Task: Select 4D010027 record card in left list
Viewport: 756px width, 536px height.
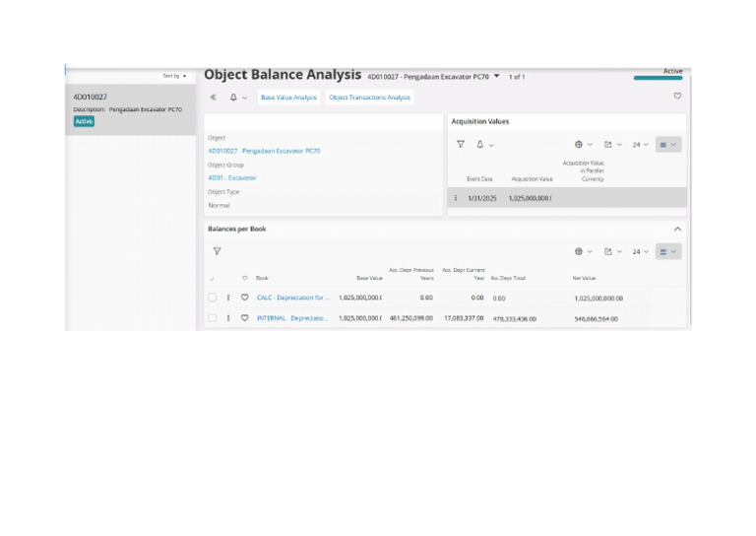Action: pyautogui.click(x=131, y=109)
